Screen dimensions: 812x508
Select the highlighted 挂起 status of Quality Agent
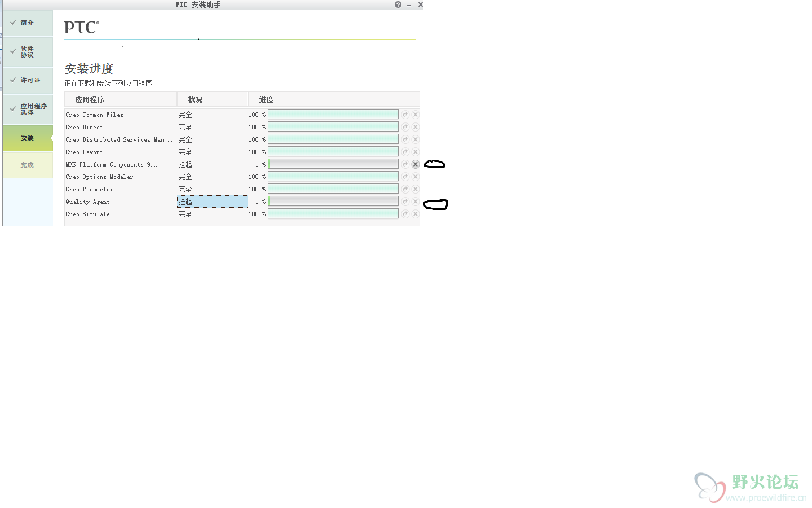213,202
